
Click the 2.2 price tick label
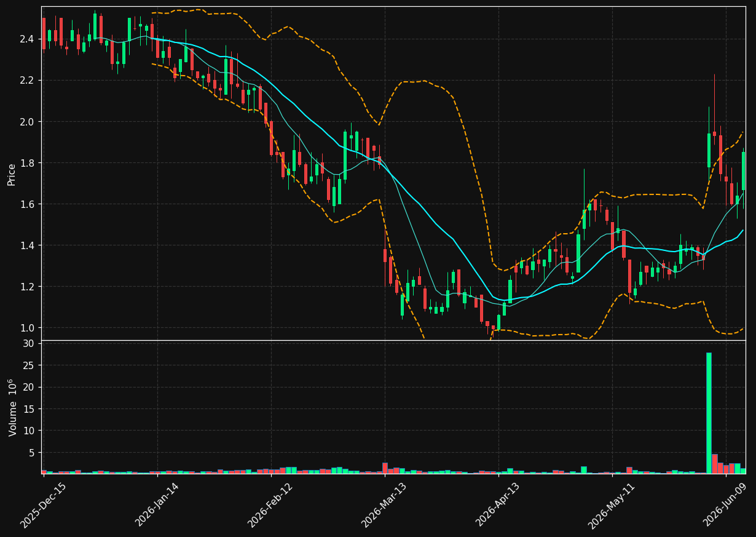tap(26, 81)
